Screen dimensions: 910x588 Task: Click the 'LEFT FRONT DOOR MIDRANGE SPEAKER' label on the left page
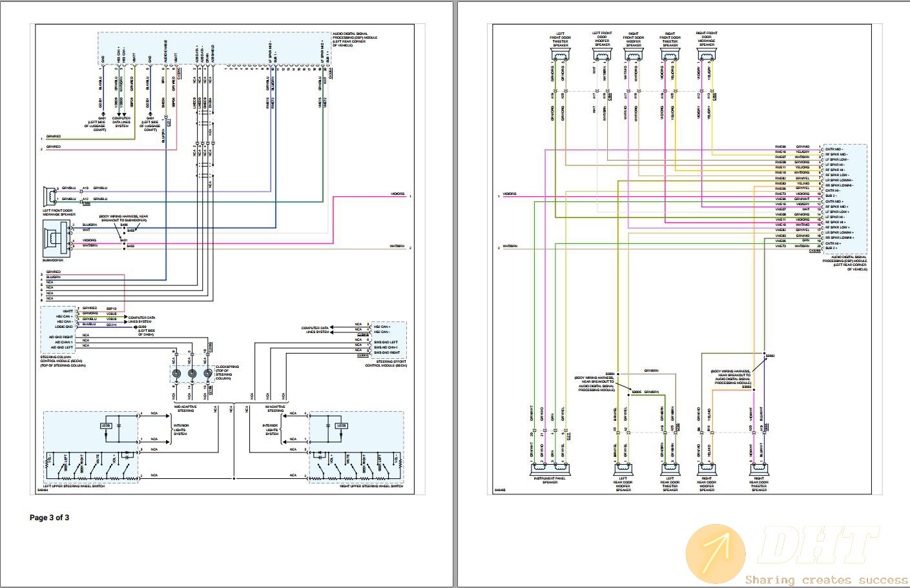pos(59,212)
